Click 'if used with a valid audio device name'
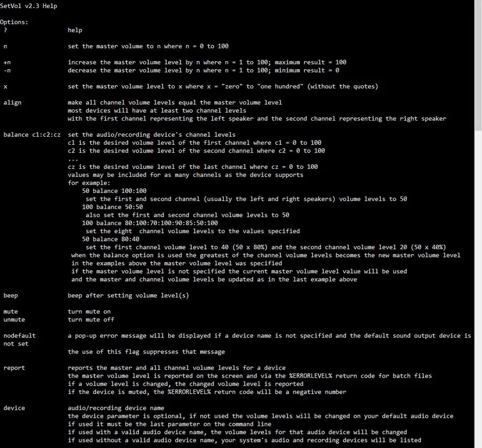This screenshot has height=448, width=482. click(237, 432)
